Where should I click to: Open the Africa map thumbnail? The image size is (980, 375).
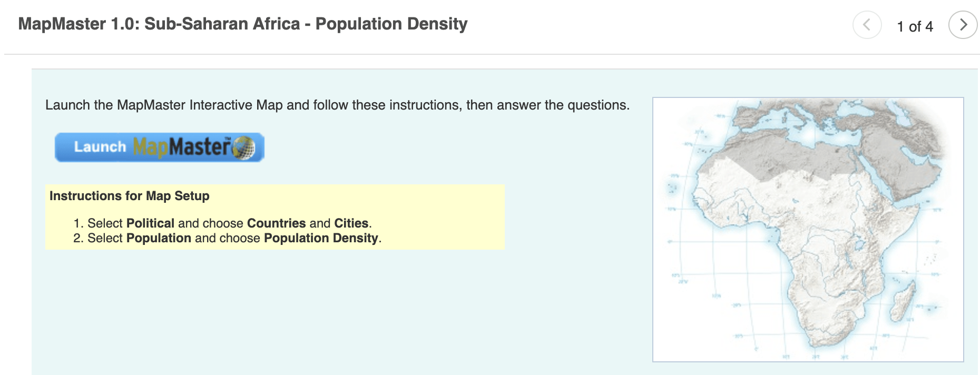point(808,229)
